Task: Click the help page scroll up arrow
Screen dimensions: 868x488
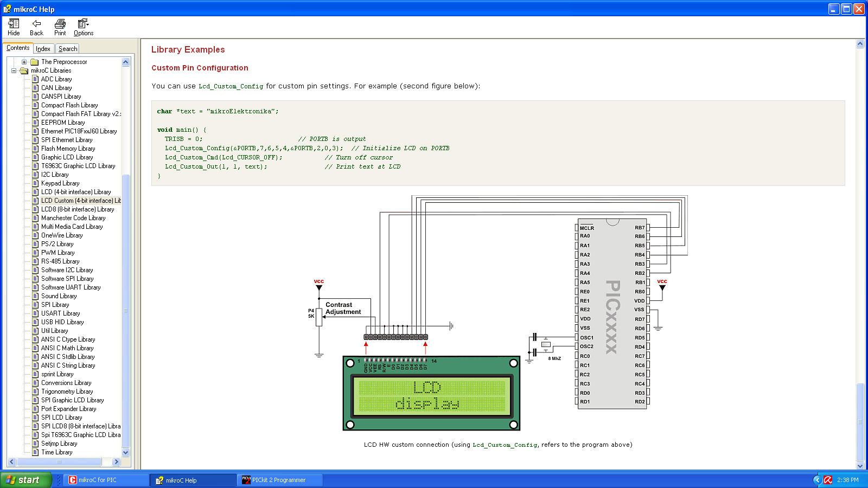Action: (860, 44)
